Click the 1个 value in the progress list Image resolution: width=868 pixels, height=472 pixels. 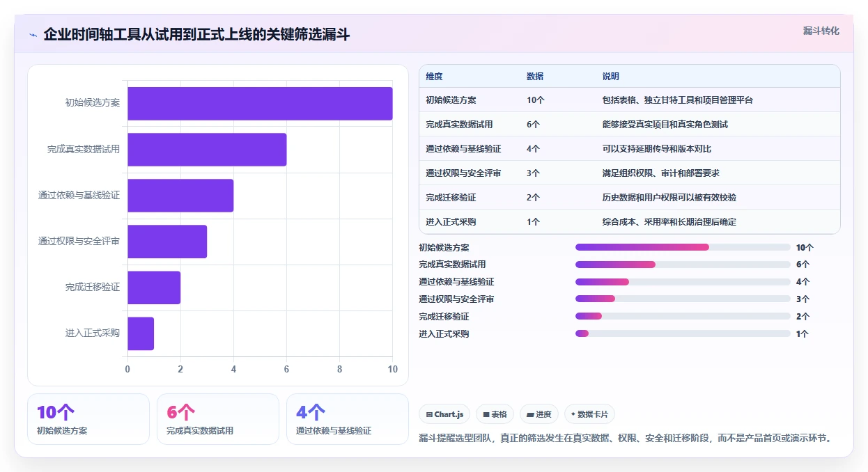point(803,334)
